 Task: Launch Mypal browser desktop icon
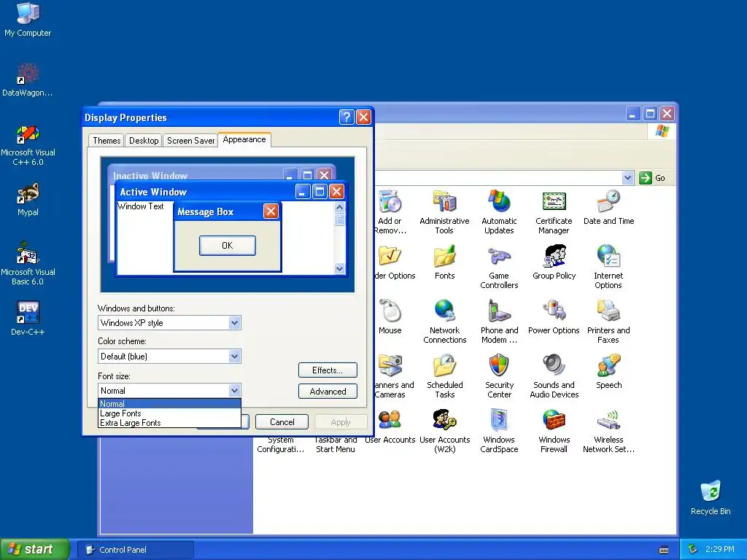pyautogui.click(x=28, y=200)
